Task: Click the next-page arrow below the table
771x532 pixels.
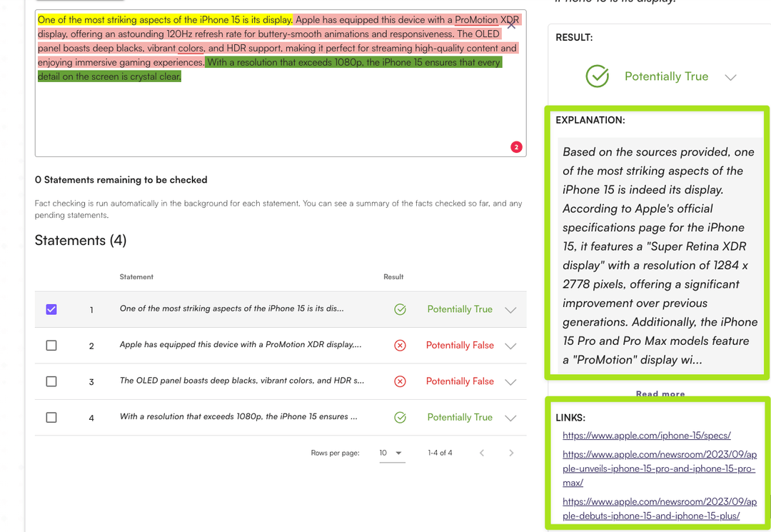Action: pos(511,452)
